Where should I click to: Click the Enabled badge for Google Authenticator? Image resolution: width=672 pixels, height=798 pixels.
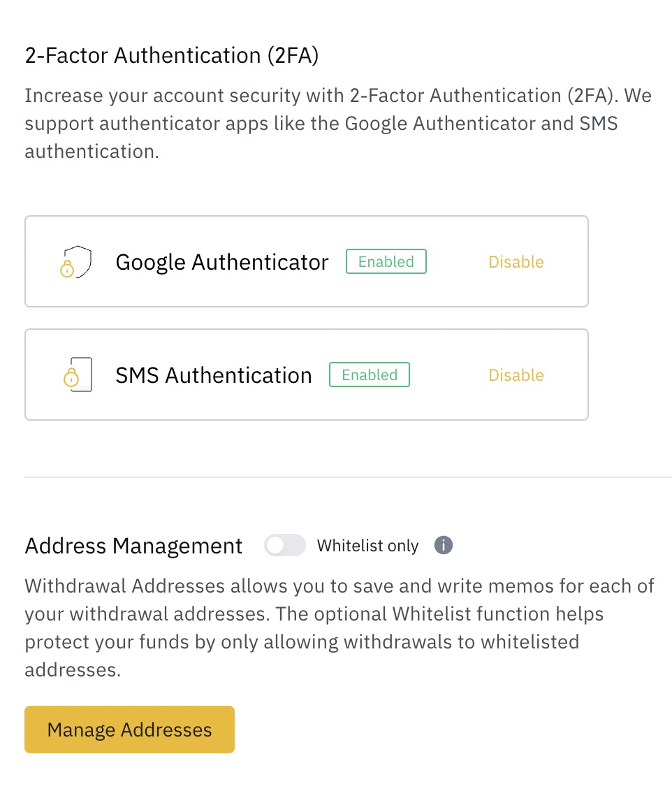[x=386, y=261]
